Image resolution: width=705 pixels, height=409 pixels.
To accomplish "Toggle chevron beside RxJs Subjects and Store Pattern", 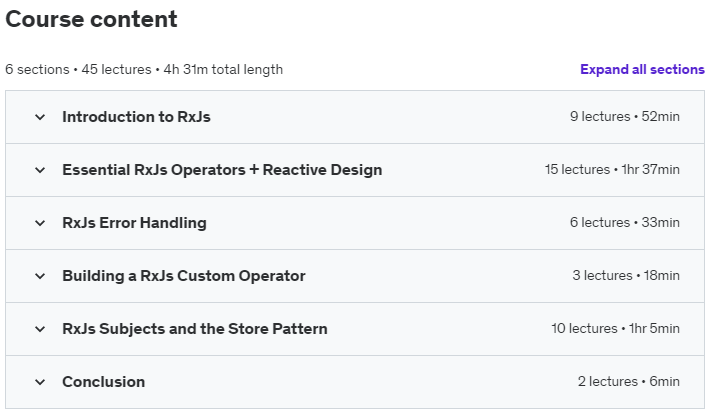I will tap(40, 329).
